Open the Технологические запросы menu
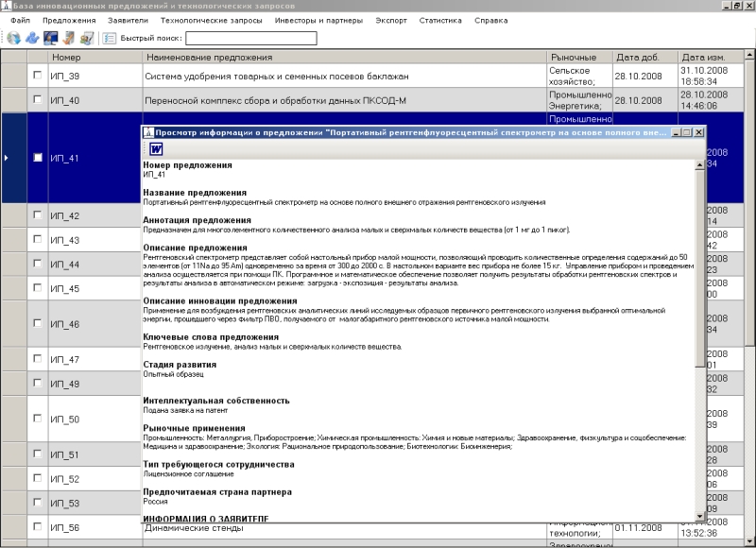Image resolution: width=756 pixels, height=548 pixels. [211, 20]
